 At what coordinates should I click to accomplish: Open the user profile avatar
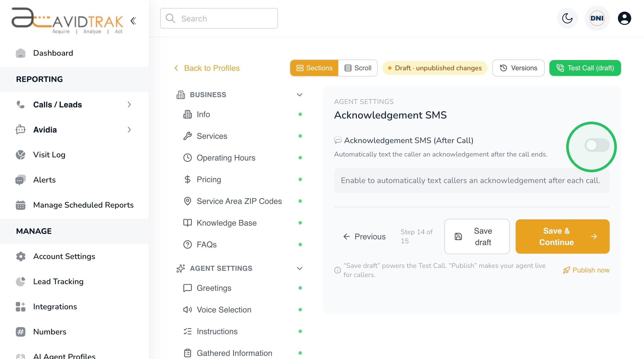pos(624,19)
